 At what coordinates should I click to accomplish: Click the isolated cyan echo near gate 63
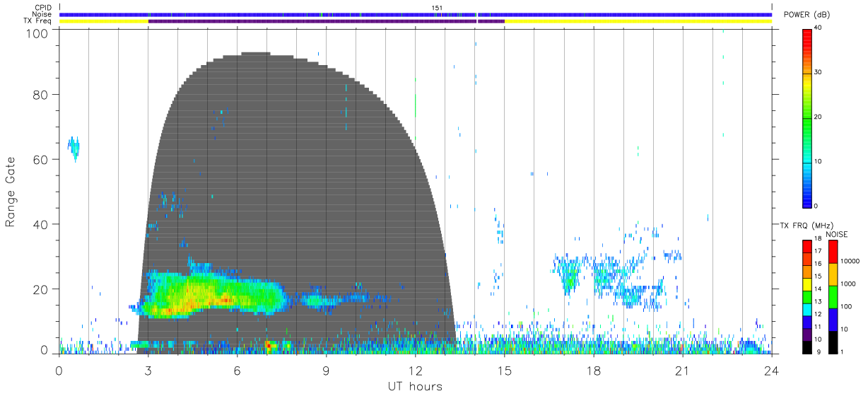pyautogui.click(x=74, y=148)
